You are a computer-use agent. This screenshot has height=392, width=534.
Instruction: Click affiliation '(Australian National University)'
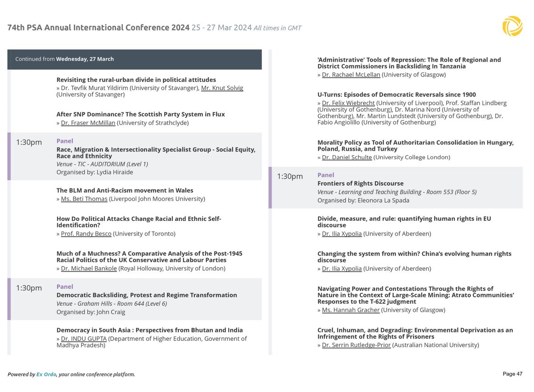click(x=436, y=345)
